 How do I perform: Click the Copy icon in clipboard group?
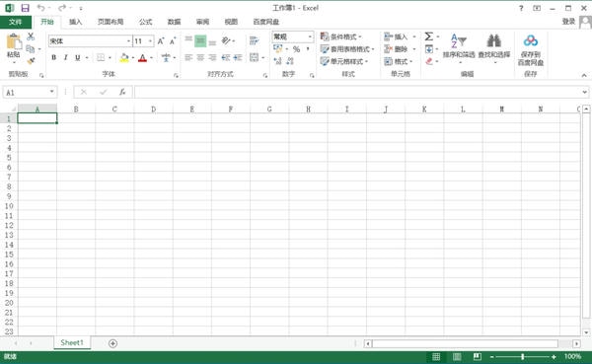point(31,48)
